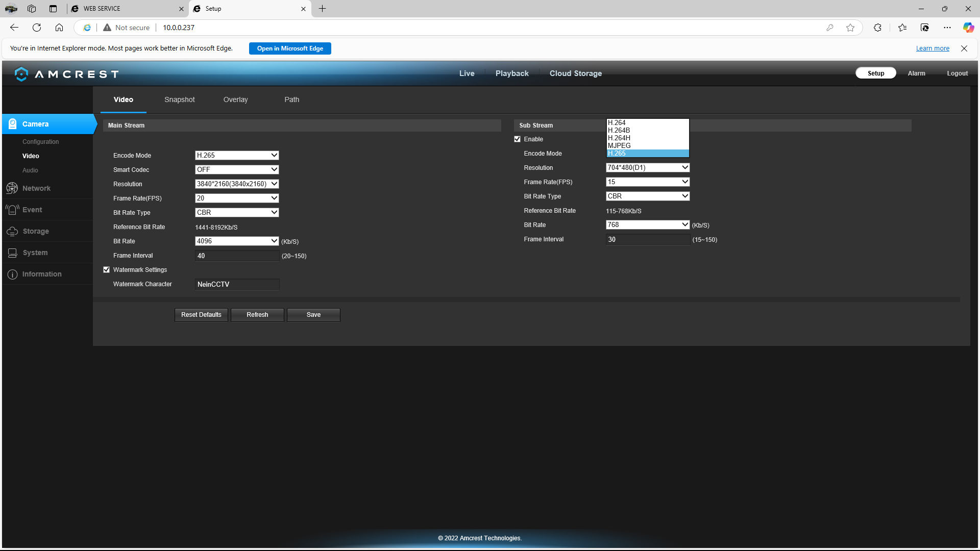Open browser settings and more menu
This screenshot has height=551, width=980.
click(x=947, y=28)
